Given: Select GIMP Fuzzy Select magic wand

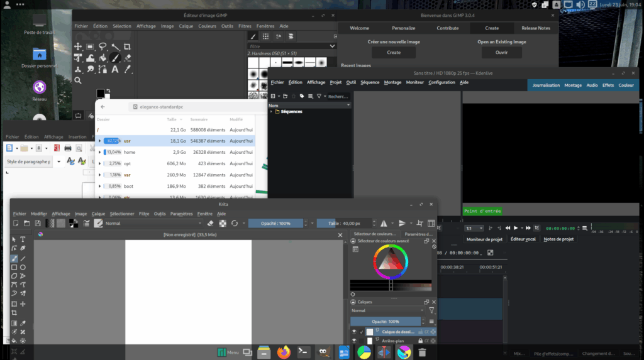Looking at the screenshot, I should click(115, 46).
